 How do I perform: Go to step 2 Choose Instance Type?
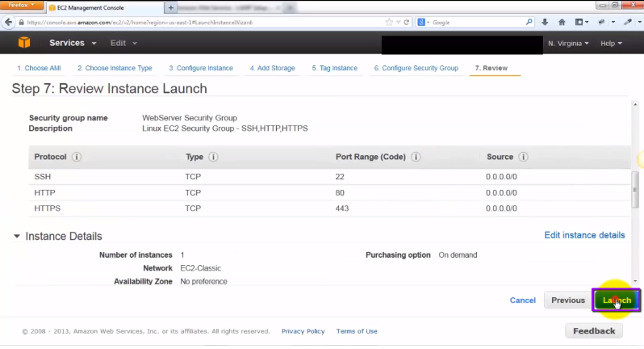[x=115, y=68]
